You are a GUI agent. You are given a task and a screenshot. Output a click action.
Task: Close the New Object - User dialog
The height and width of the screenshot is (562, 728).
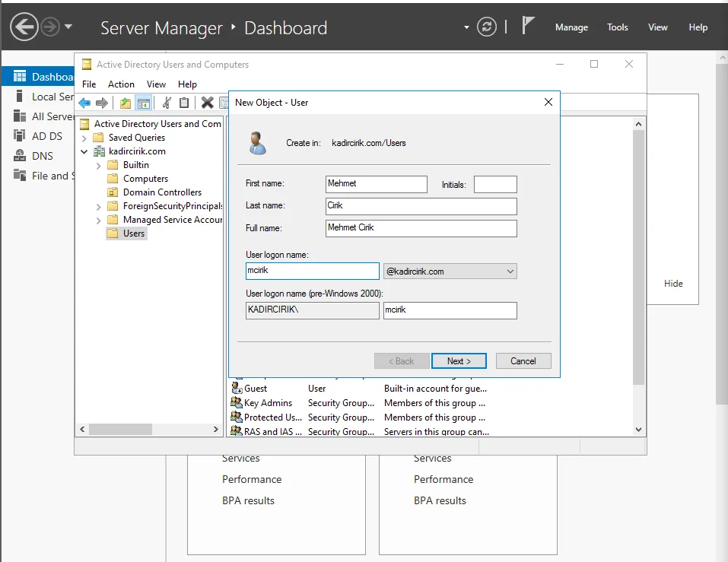tap(548, 102)
